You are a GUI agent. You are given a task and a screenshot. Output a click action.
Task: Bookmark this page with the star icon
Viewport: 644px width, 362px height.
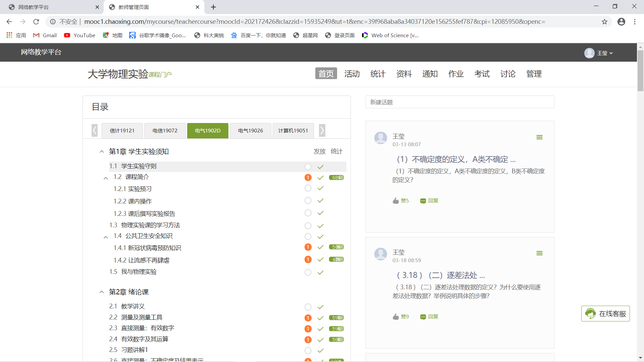[x=604, y=22]
